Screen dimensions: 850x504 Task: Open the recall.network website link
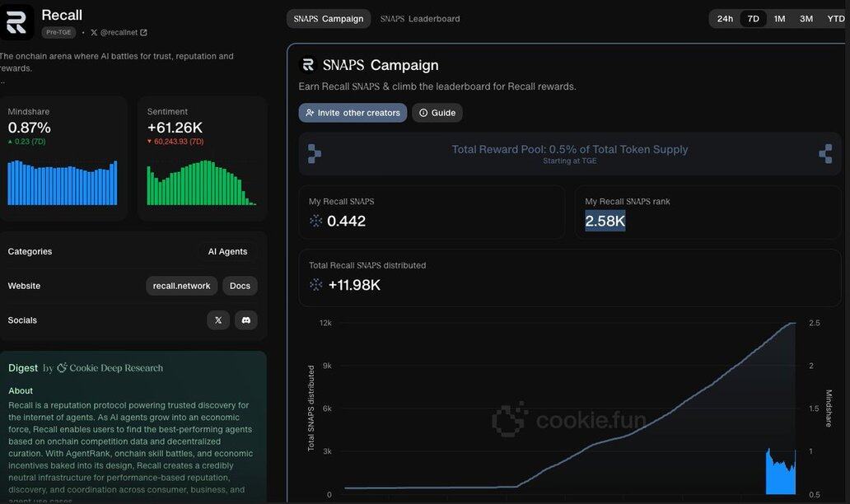[x=181, y=286]
